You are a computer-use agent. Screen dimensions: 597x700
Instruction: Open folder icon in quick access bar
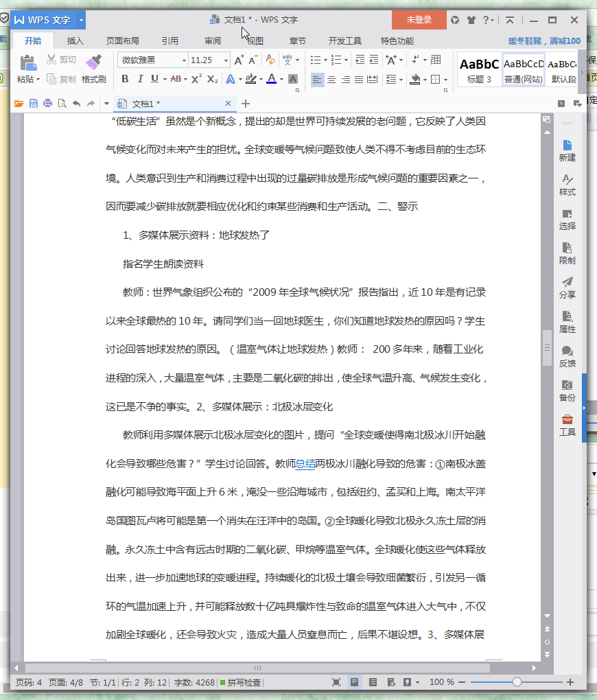click(19, 104)
